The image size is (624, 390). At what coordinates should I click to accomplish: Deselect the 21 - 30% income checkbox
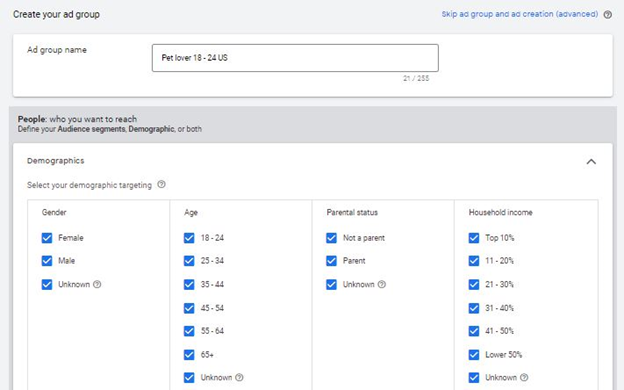(474, 285)
